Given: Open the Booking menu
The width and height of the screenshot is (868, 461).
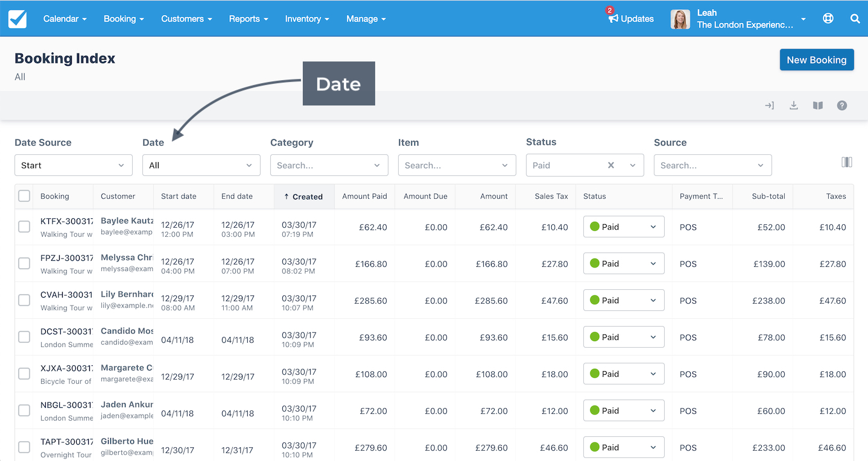Looking at the screenshot, I should click(124, 19).
